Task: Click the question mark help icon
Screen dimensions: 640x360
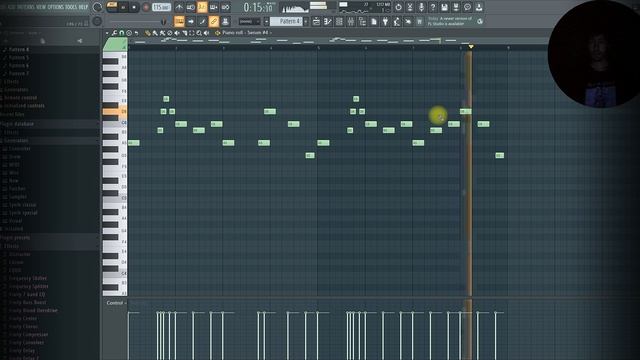Action: click(x=433, y=7)
